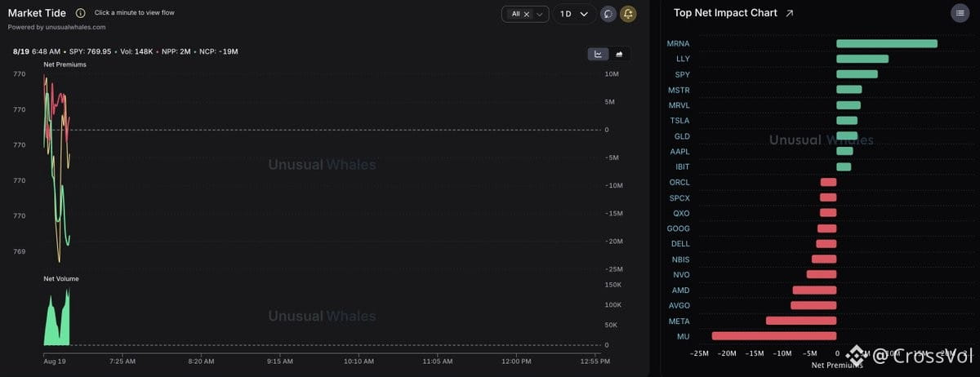Open Top Net Impact Chart arrow link
Image resolution: width=980 pixels, height=377 pixels.
[x=789, y=13]
